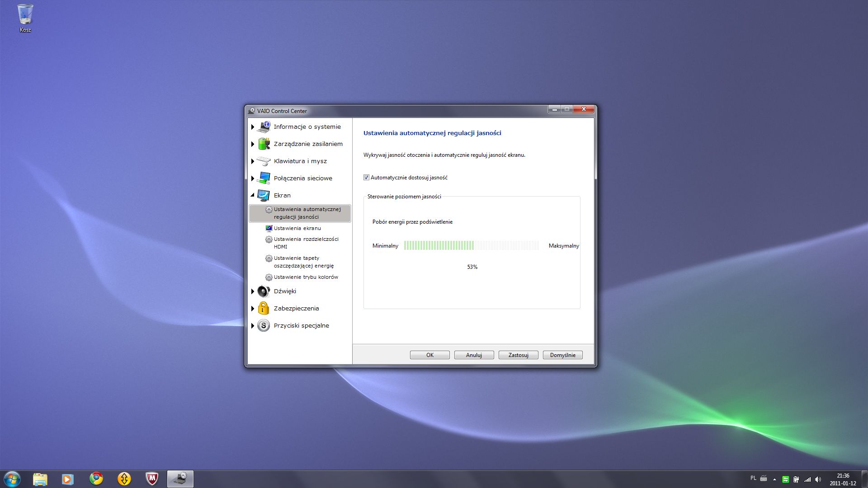
Task: Click the OK button
Action: [430, 355]
